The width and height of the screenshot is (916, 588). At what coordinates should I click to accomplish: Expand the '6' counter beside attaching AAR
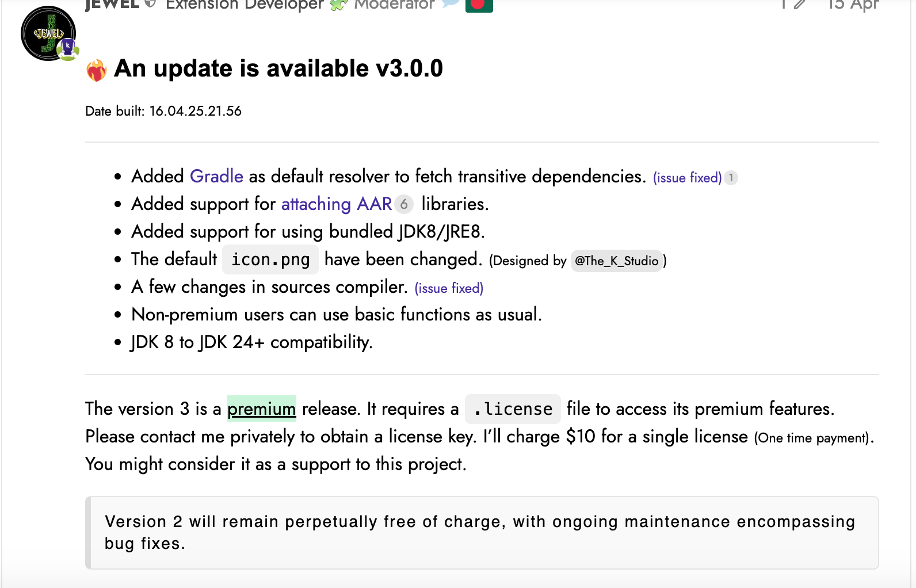[x=404, y=204]
